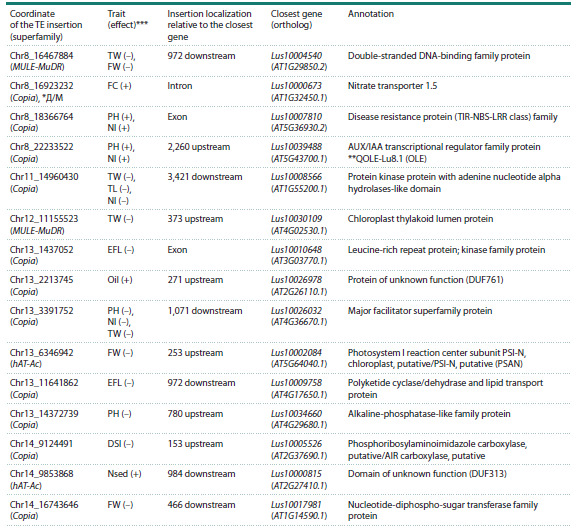Click gene name Lus10000673
This screenshot has height=529, width=579.
[x=296, y=86]
